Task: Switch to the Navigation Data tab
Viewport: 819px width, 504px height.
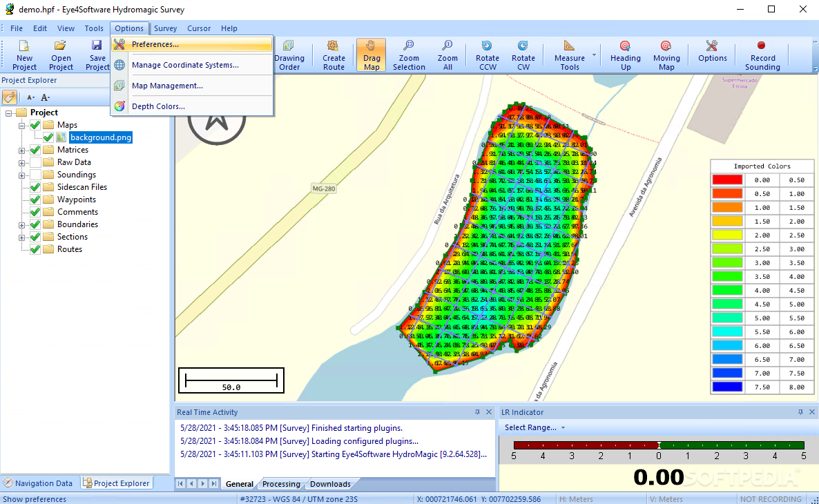Action: [39, 483]
